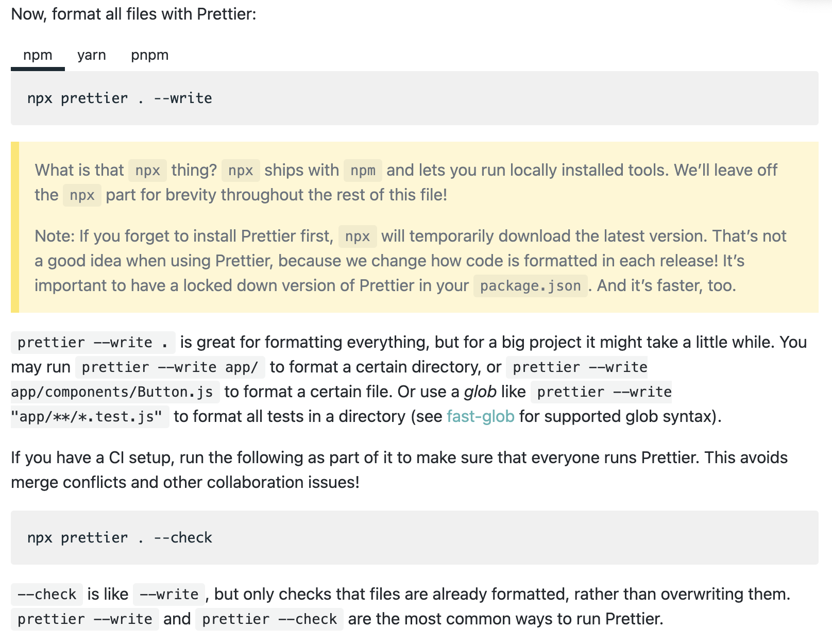Open the fast-glob link
Image resolution: width=832 pixels, height=644 pixels.
point(480,416)
